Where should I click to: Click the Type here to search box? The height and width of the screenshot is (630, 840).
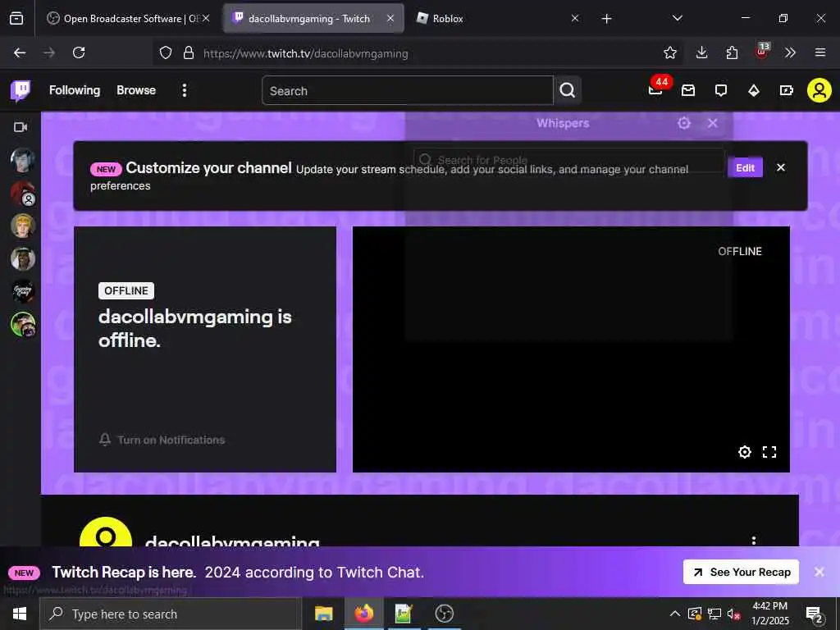(x=171, y=614)
